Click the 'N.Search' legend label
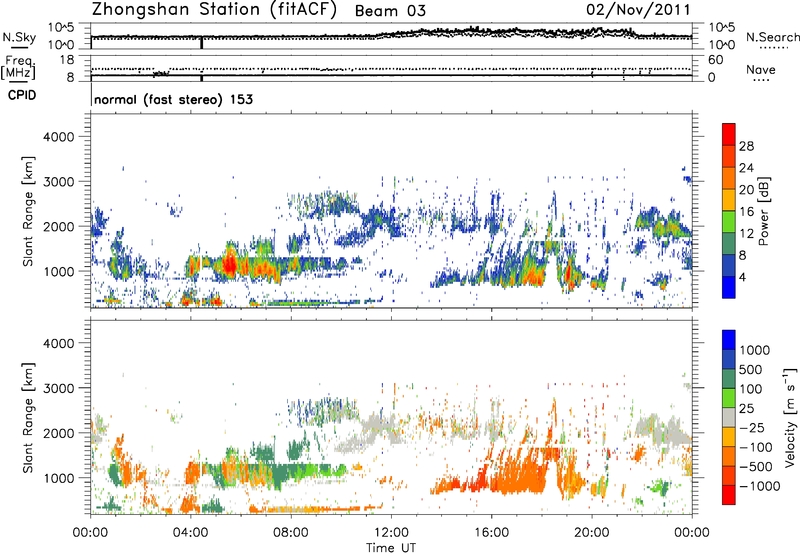 [x=772, y=37]
